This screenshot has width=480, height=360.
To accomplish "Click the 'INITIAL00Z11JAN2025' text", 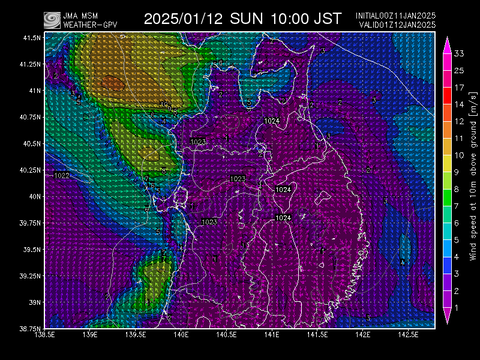I will pos(395,16).
